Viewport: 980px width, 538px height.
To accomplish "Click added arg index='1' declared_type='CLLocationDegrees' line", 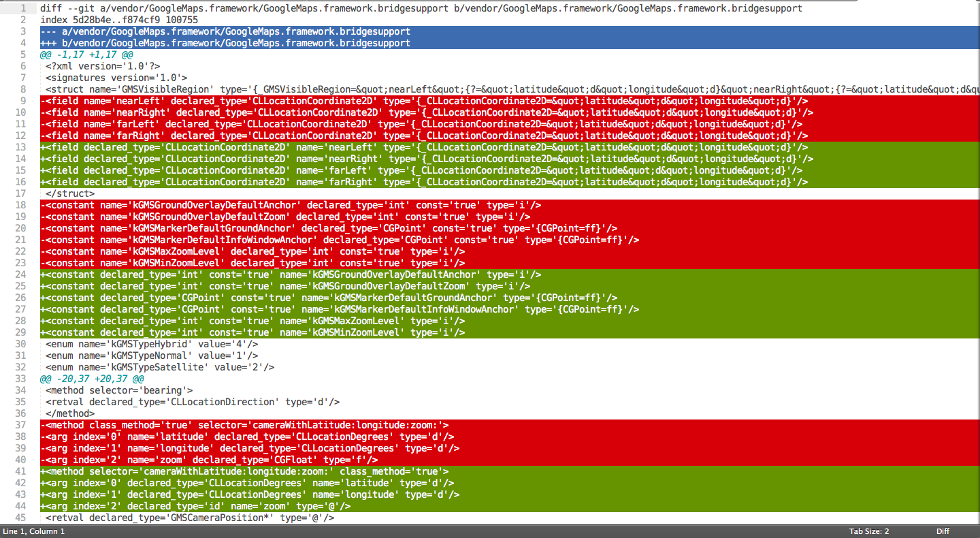I will point(510,495).
